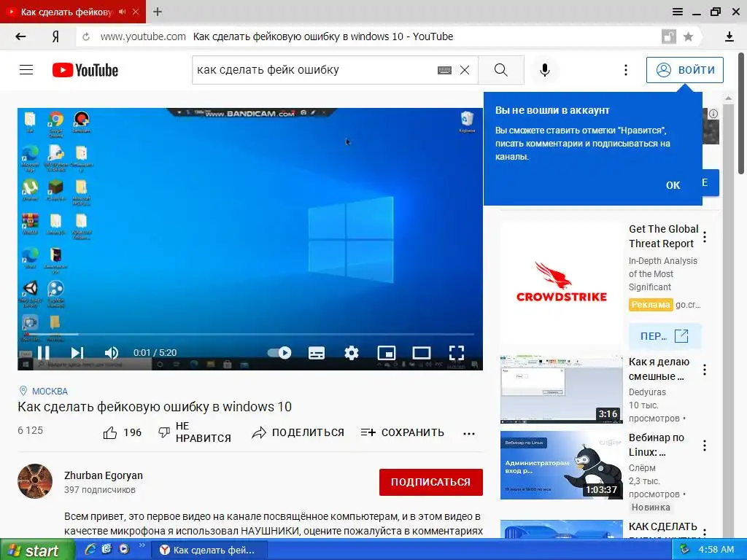Bookmark the page with the star icon
Image resolution: width=747 pixels, height=560 pixels.
click(688, 36)
